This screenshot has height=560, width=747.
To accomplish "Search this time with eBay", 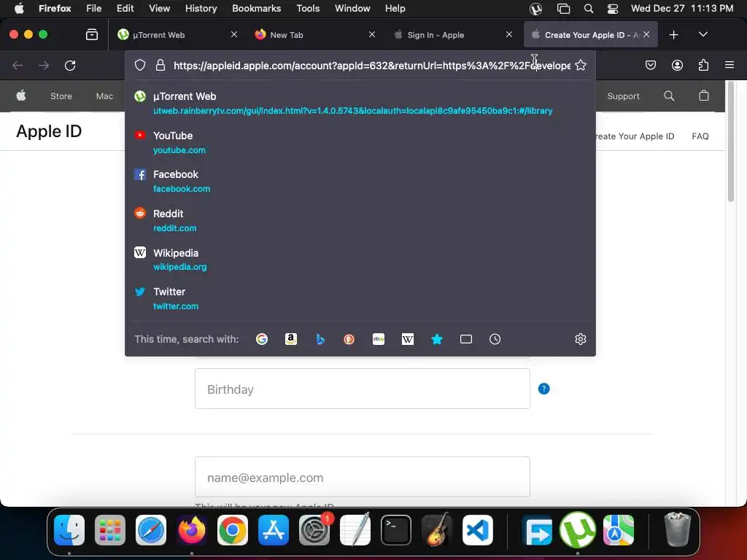I will click(379, 339).
